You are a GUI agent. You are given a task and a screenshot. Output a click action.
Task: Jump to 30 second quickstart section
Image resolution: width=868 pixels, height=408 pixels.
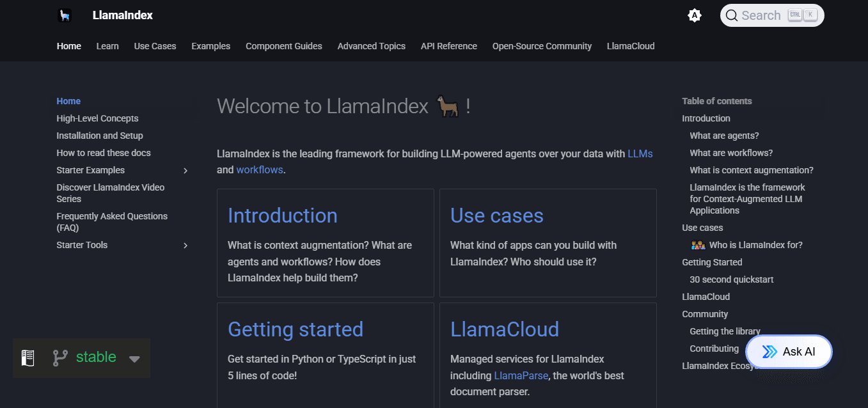(x=732, y=279)
